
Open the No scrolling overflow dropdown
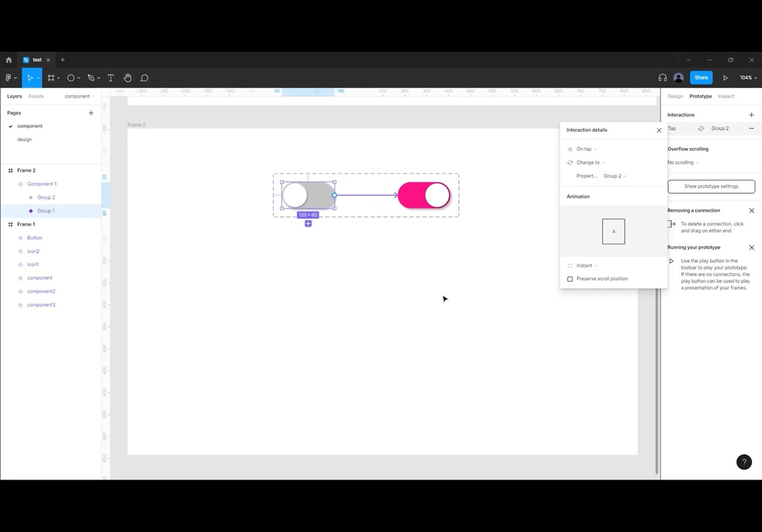click(683, 162)
